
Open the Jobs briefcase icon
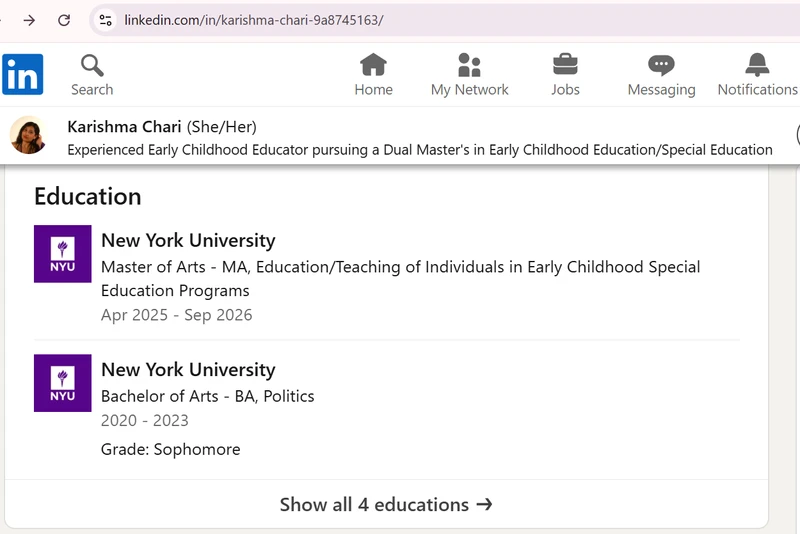(x=565, y=66)
